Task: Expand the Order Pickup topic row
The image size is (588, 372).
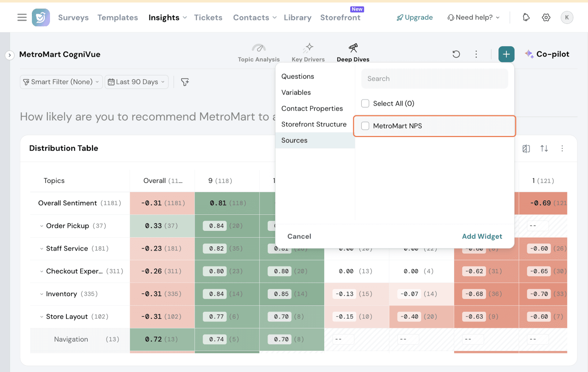Action: 42,226
